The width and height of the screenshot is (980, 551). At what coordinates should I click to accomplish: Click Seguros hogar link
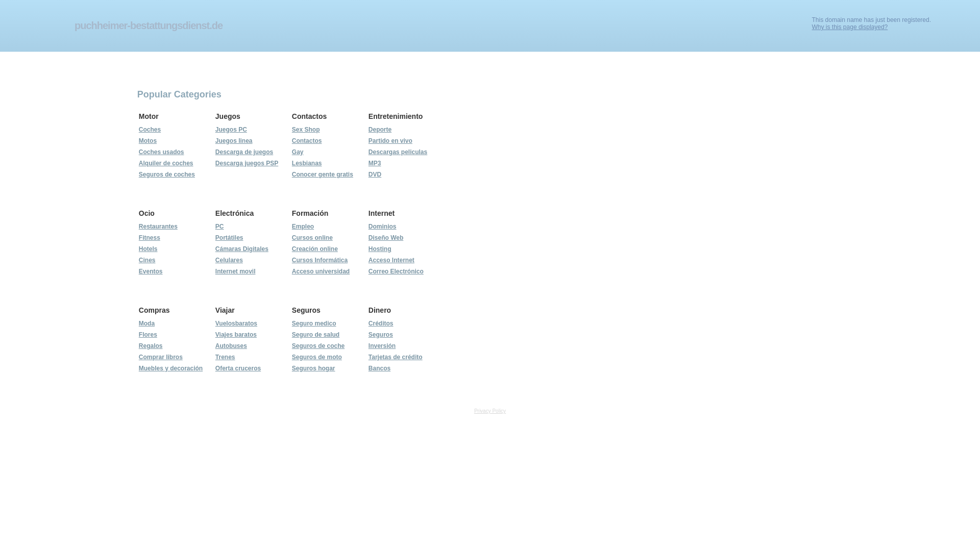(313, 368)
